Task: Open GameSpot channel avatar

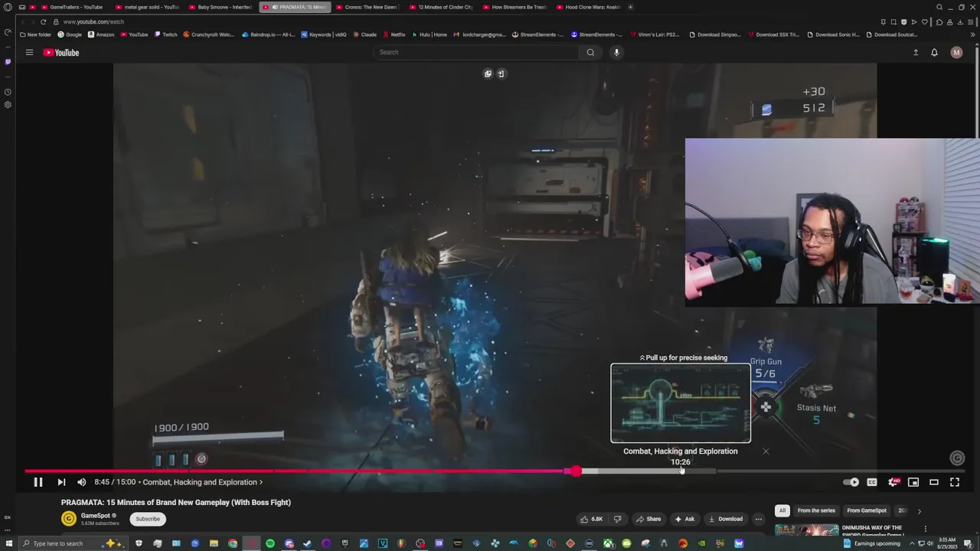Action: point(69,519)
